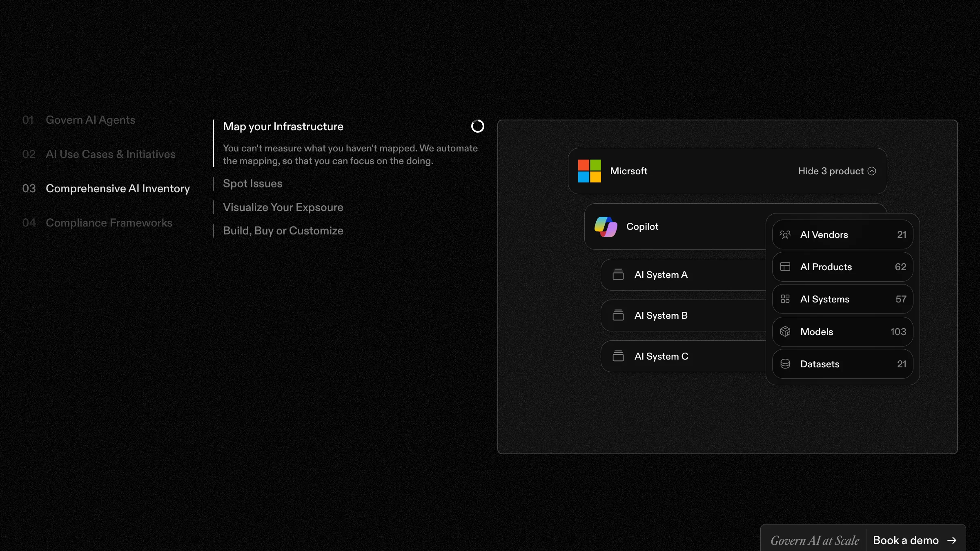
Task: Open the Compliance Frameworks tab
Action: (109, 223)
